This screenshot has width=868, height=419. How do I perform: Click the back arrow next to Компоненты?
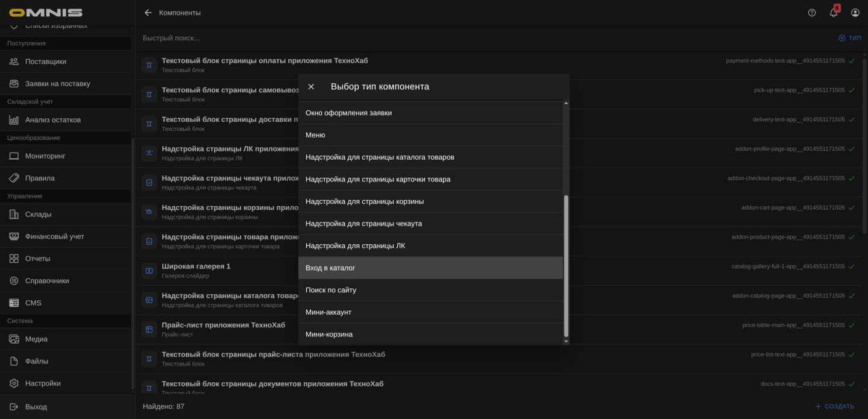click(x=148, y=13)
